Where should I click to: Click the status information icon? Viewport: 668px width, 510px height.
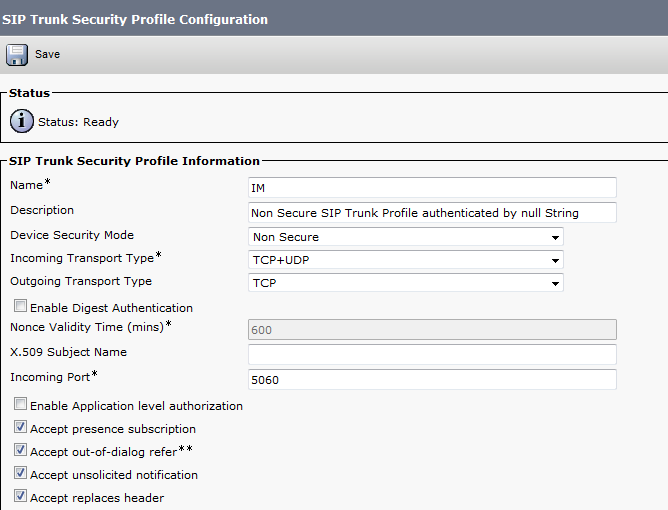(x=22, y=122)
